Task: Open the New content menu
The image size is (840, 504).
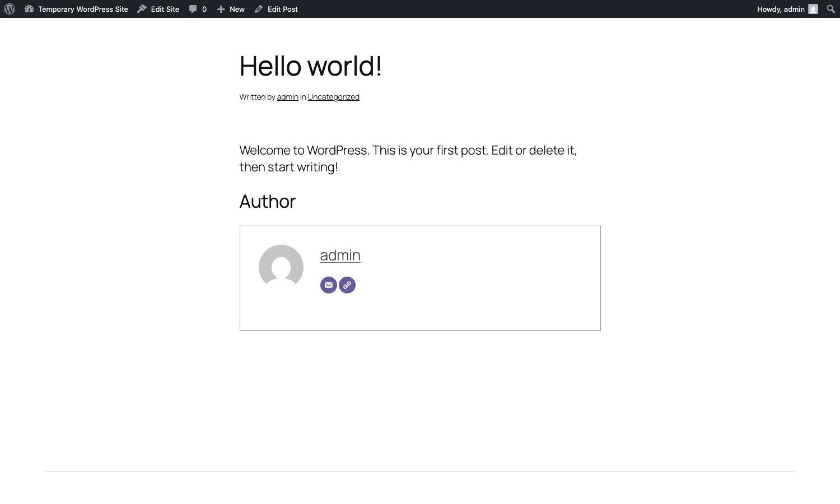Action: click(231, 9)
